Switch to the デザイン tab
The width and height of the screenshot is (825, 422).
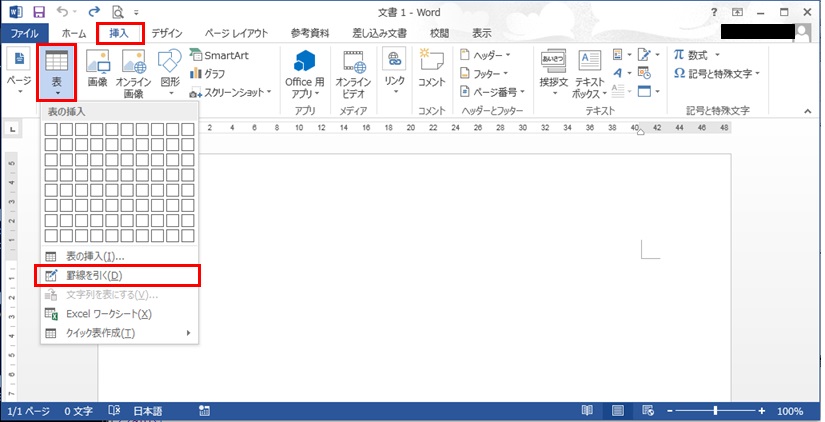coord(167,33)
